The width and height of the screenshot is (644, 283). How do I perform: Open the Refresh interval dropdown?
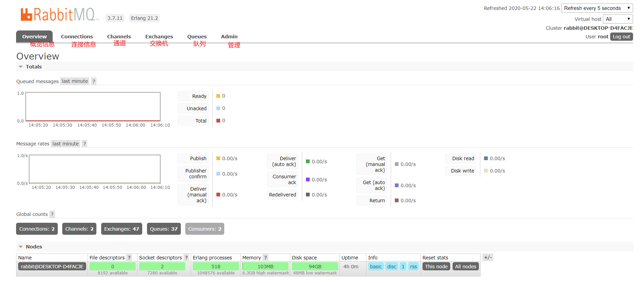point(597,8)
